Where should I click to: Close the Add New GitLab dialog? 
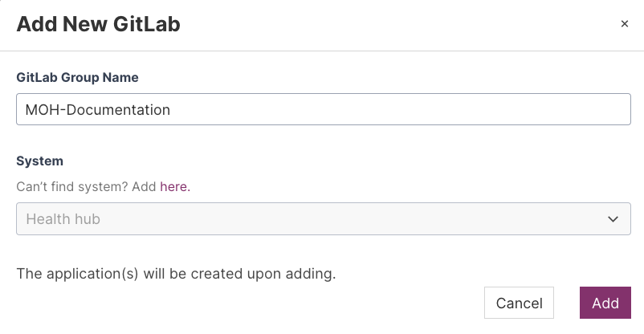click(624, 24)
